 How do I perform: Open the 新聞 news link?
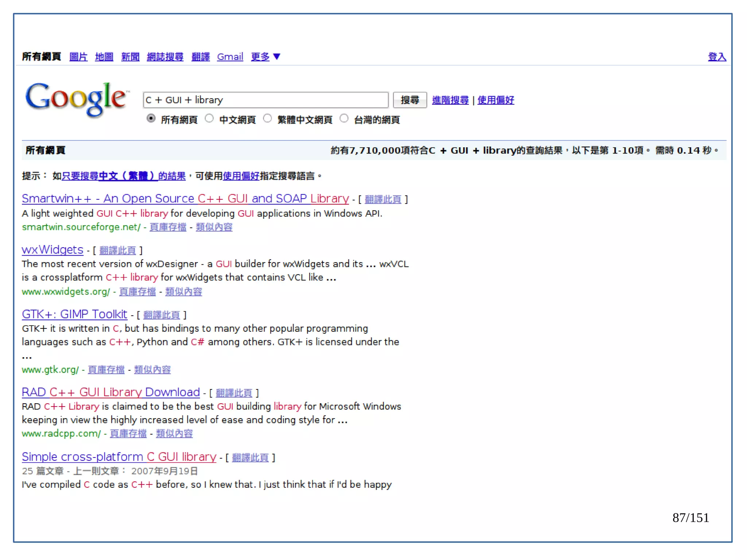click(130, 57)
